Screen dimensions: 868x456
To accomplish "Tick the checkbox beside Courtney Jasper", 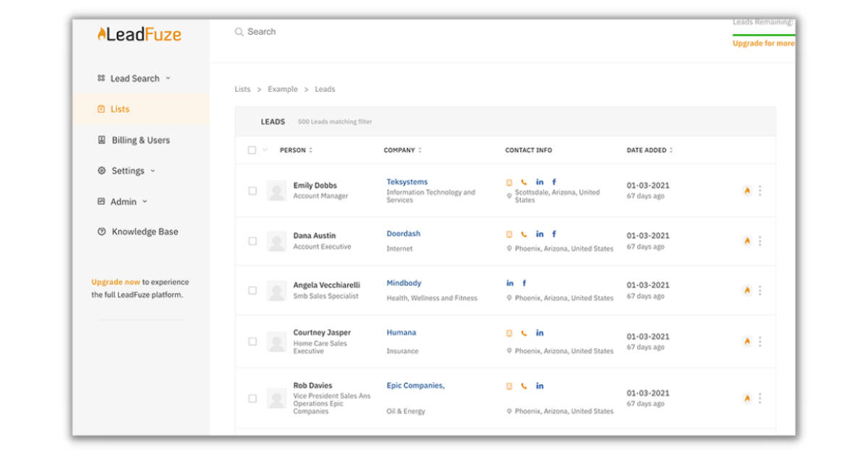I will (253, 341).
